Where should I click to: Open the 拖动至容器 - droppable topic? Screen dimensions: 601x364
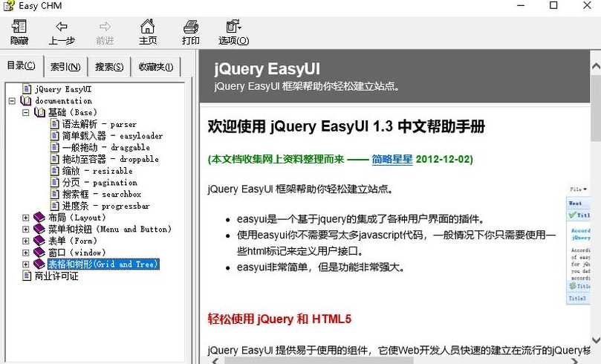111,159
